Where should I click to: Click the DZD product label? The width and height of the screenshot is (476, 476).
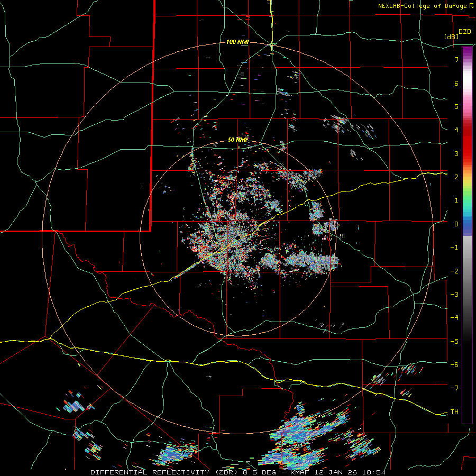[465, 32]
